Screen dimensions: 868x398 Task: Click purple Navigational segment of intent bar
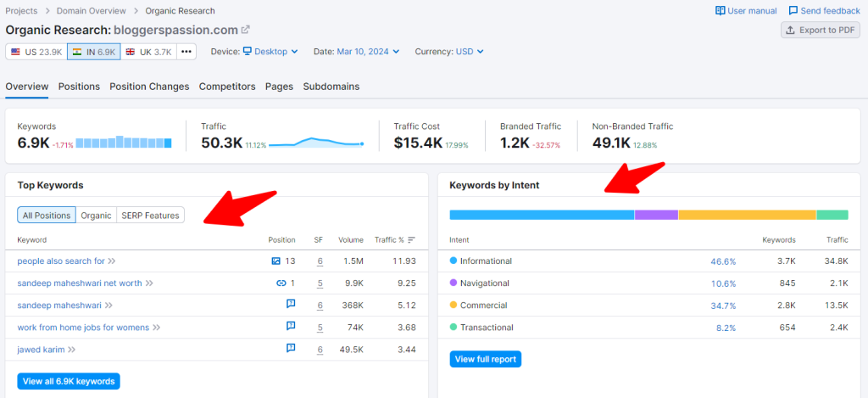point(657,215)
